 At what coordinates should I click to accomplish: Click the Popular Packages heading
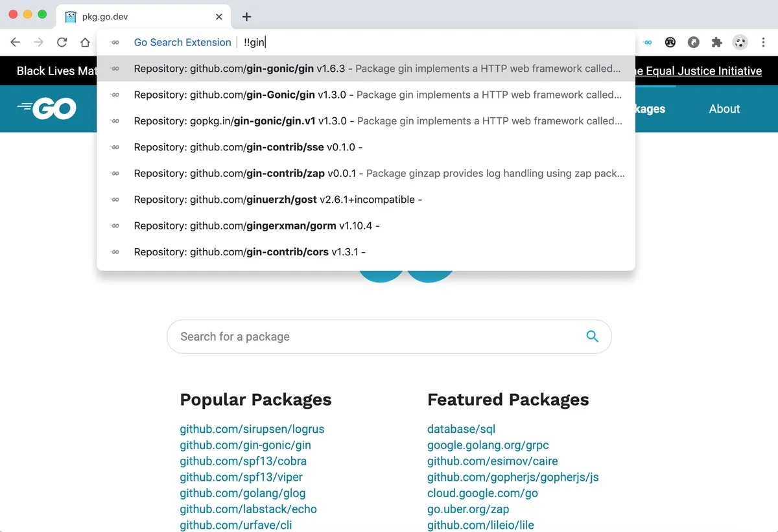click(x=255, y=400)
